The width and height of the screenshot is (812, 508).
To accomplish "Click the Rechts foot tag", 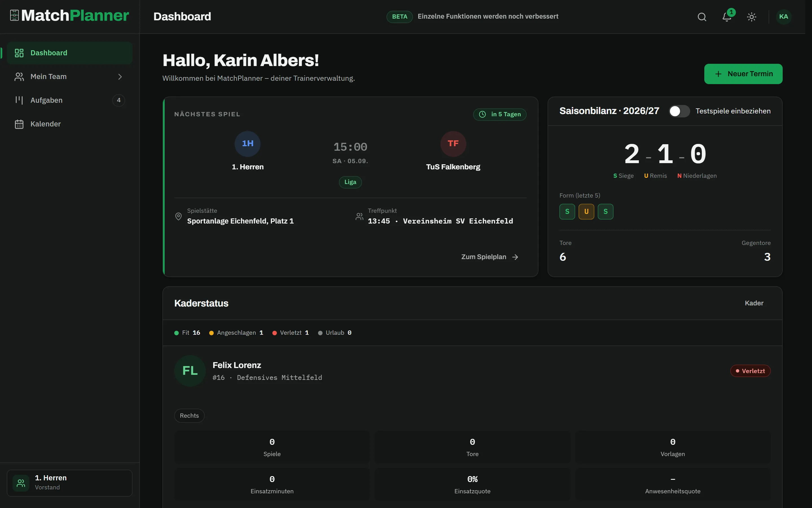I will [189, 416].
